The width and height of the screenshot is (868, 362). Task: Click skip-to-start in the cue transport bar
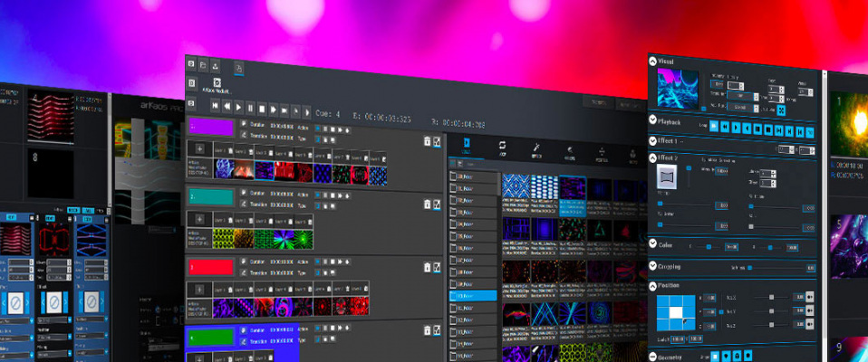216,107
